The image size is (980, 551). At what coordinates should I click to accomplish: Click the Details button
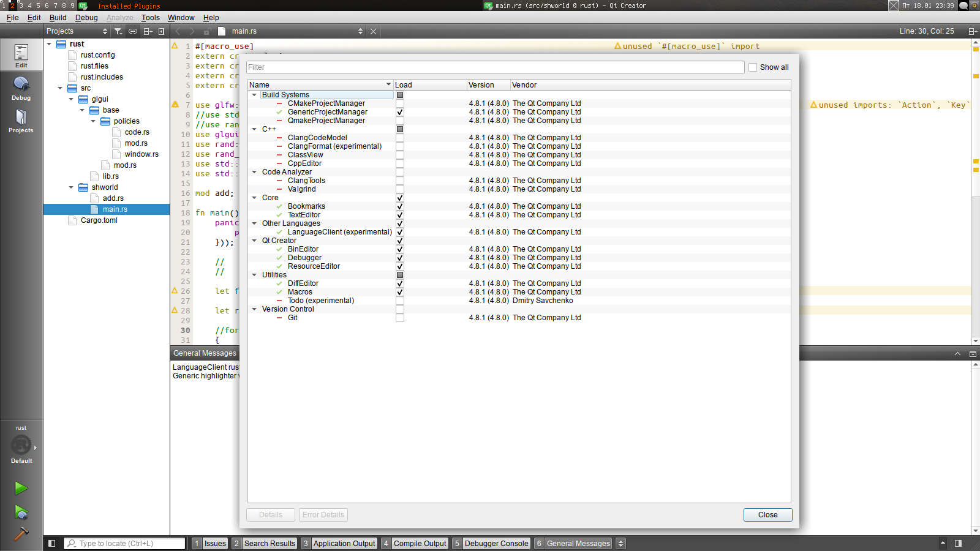271,515
